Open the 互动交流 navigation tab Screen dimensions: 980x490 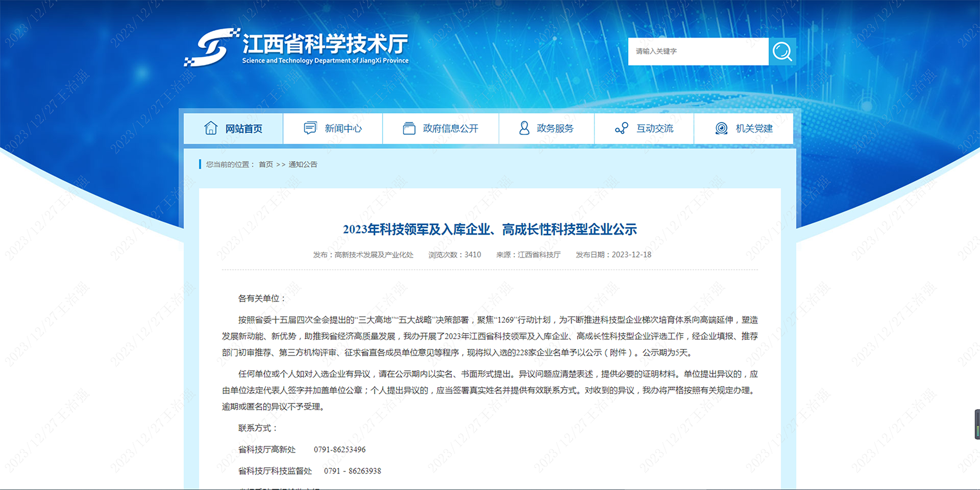coord(656,128)
